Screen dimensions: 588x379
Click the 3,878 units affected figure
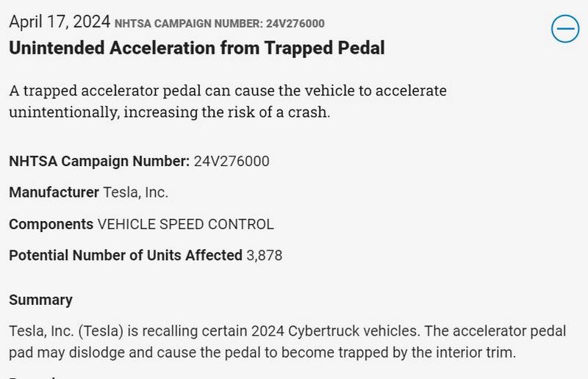coord(264,256)
